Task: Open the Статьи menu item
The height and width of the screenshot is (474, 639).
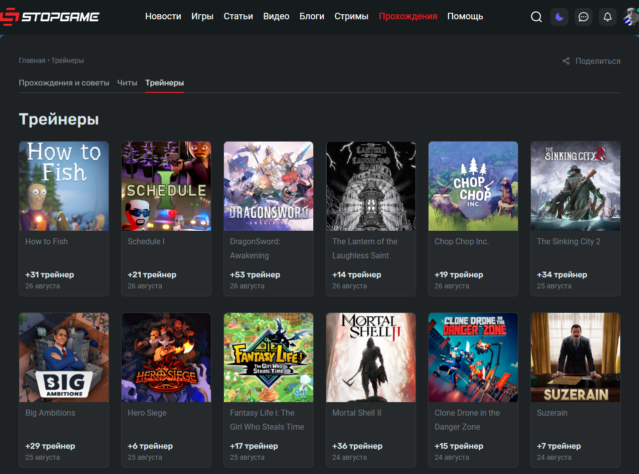Action: pyautogui.click(x=238, y=16)
